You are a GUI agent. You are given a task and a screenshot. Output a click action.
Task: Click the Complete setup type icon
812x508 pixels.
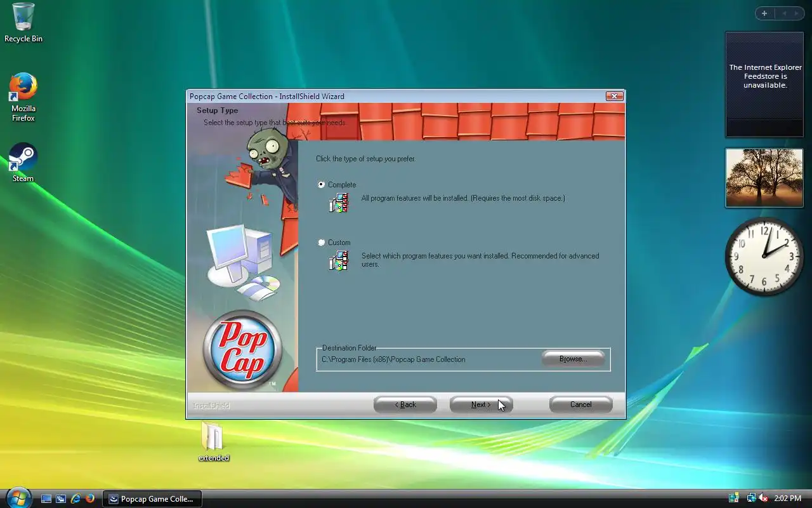point(339,203)
